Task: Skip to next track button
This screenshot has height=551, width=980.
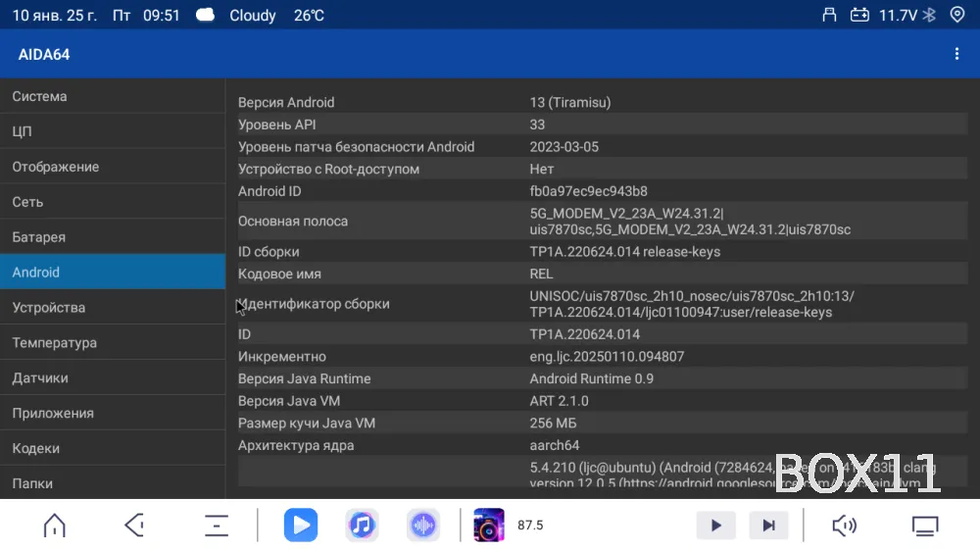Action: [x=768, y=526]
